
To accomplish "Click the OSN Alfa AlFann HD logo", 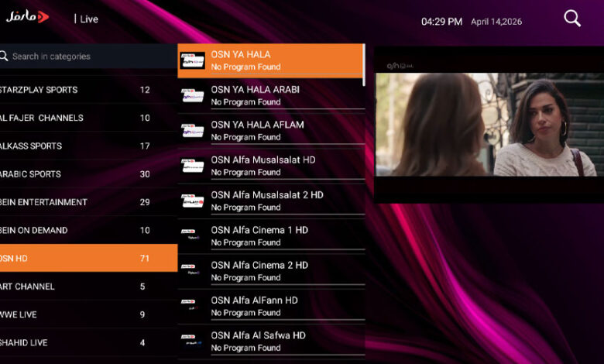I will (192, 306).
